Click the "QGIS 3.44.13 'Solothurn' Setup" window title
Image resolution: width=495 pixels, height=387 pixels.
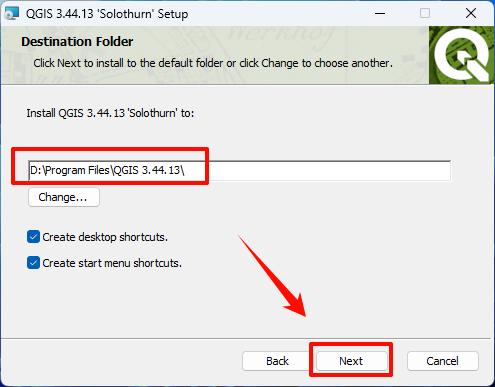107,14
